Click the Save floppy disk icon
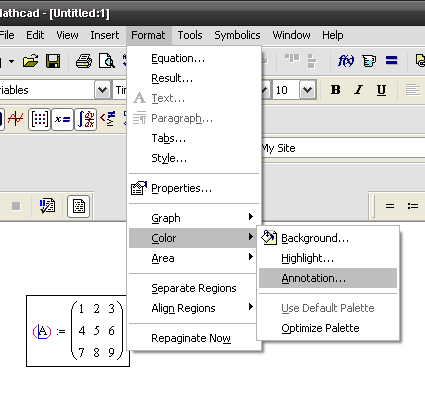425x393 pixels. (53, 61)
